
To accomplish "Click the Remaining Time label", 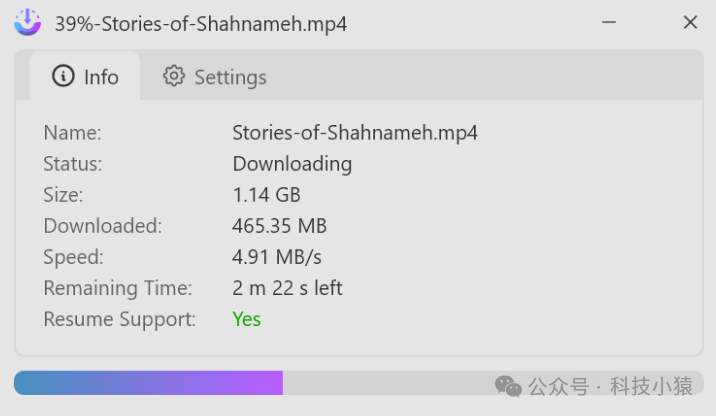I will [x=117, y=288].
